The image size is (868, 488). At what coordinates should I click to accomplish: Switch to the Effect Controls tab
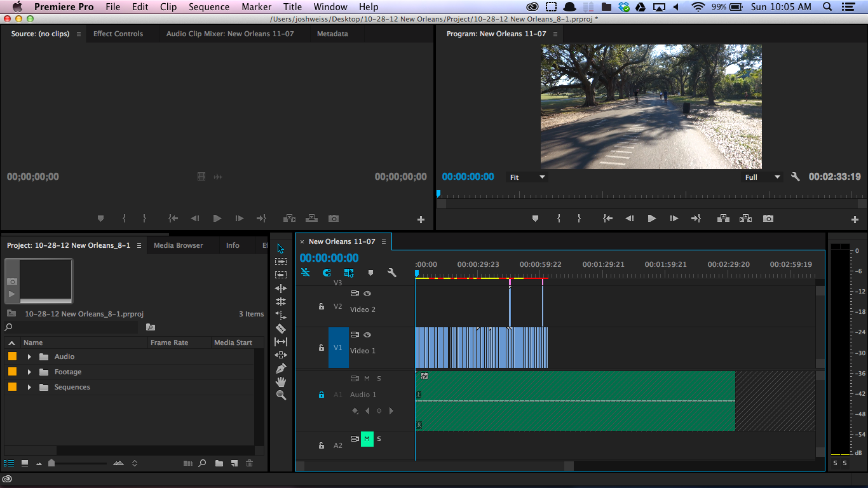click(x=118, y=34)
